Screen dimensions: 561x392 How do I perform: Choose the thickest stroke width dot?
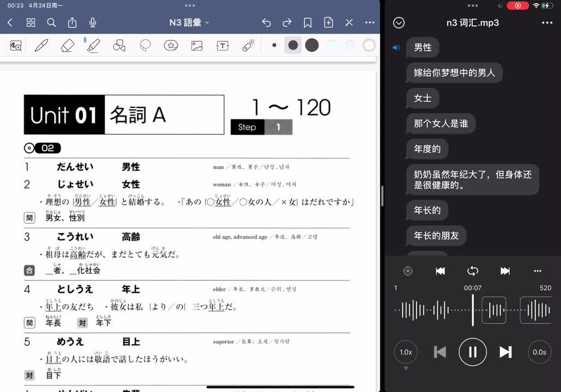[x=312, y=45]
